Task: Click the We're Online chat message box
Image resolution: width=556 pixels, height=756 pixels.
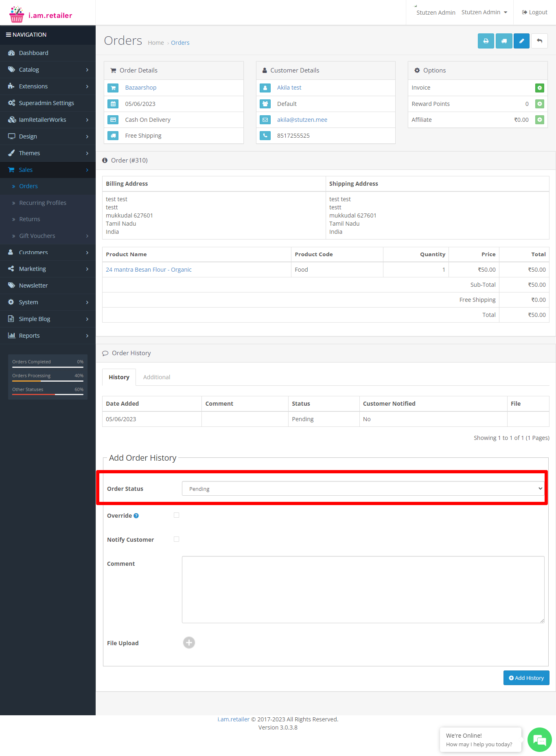Action: 481,740
